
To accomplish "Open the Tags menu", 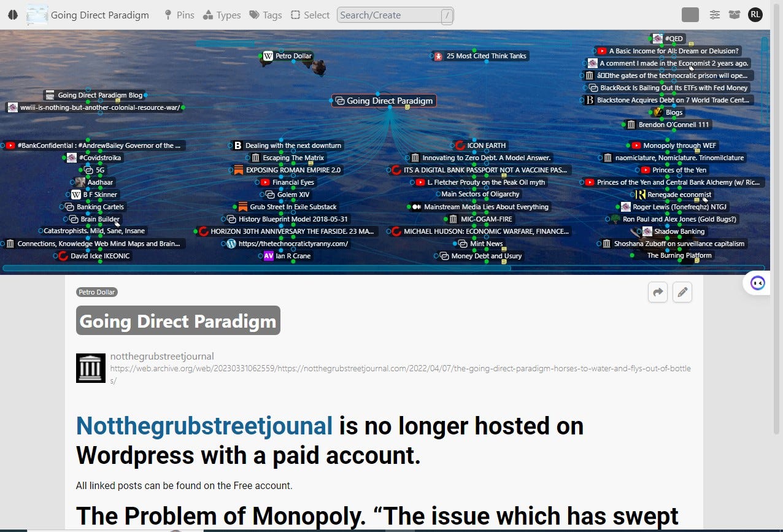I will tap(266, 15).
